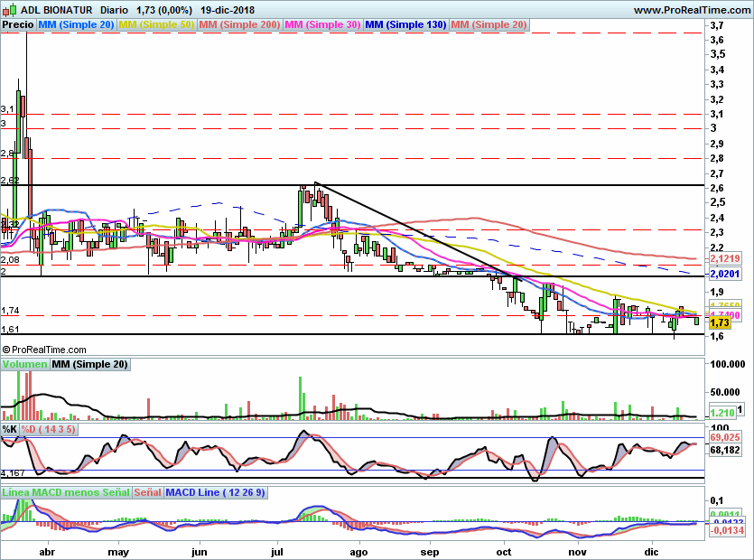This screenshot has height=560, width=754.
Task: Click the 2,0201 blue price tag
Action: click(725, 275)
